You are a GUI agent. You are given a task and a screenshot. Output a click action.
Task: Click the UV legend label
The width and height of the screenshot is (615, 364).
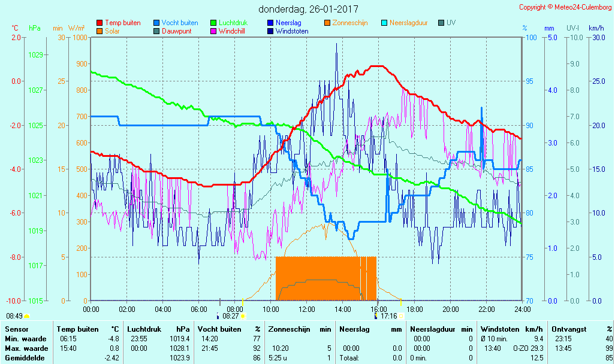click(x=451, y=23)
